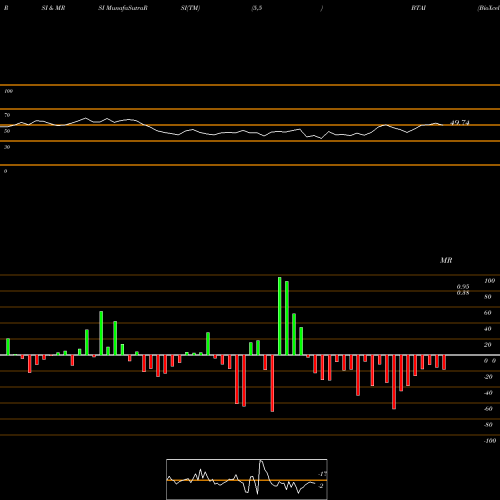Image resolution: width=500 pixels, height=500 pixels.
Task: Click the -20 label on MR axis
Action: (x=488, y=377)
